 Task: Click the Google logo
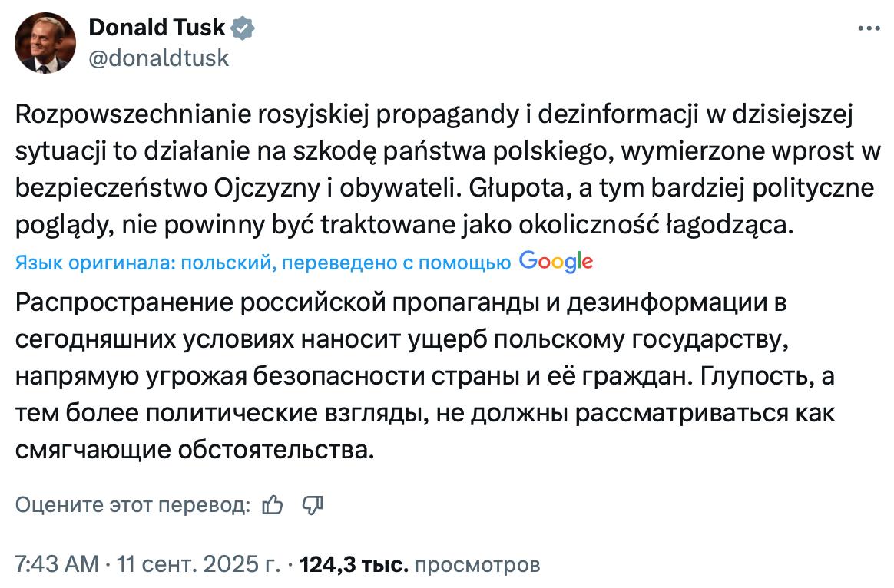556,262
